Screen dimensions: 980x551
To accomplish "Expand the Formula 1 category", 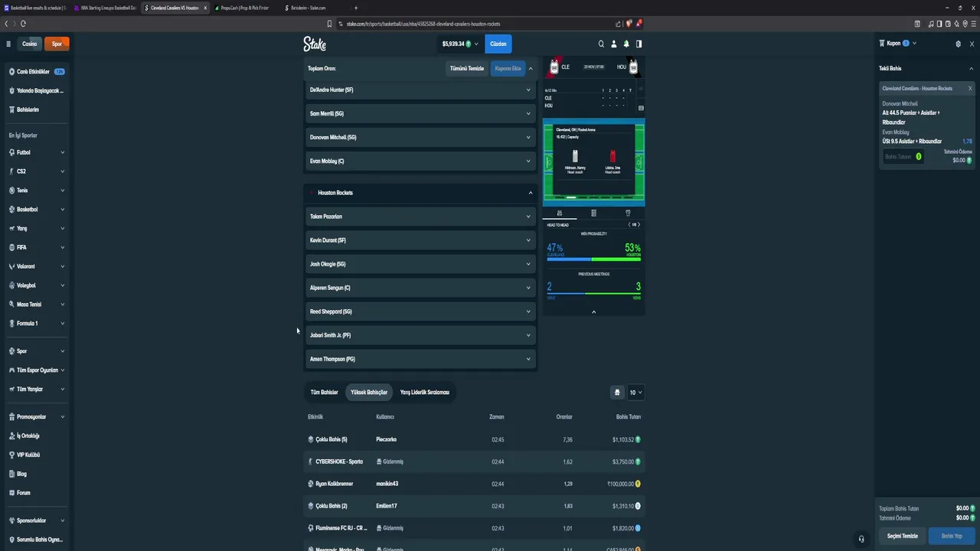I will 37,323.
